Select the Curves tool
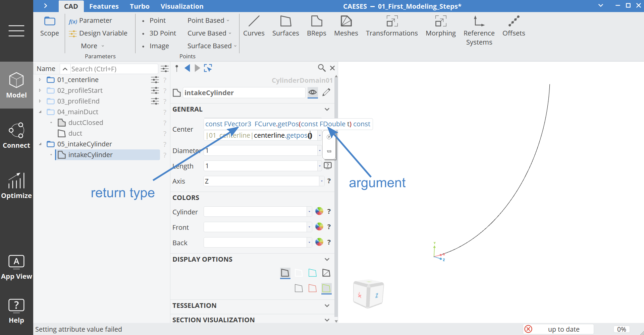Screen dimensions: 644x335 click(254, 26)
